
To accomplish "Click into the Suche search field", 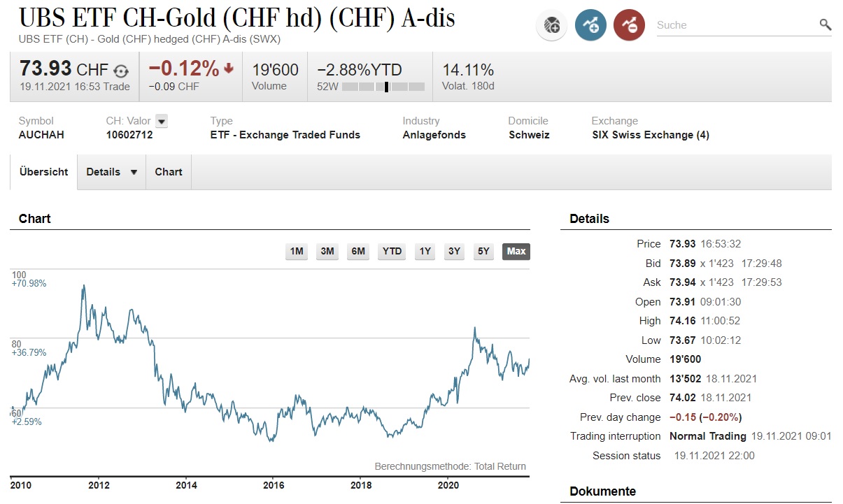I will click(735, 25).
